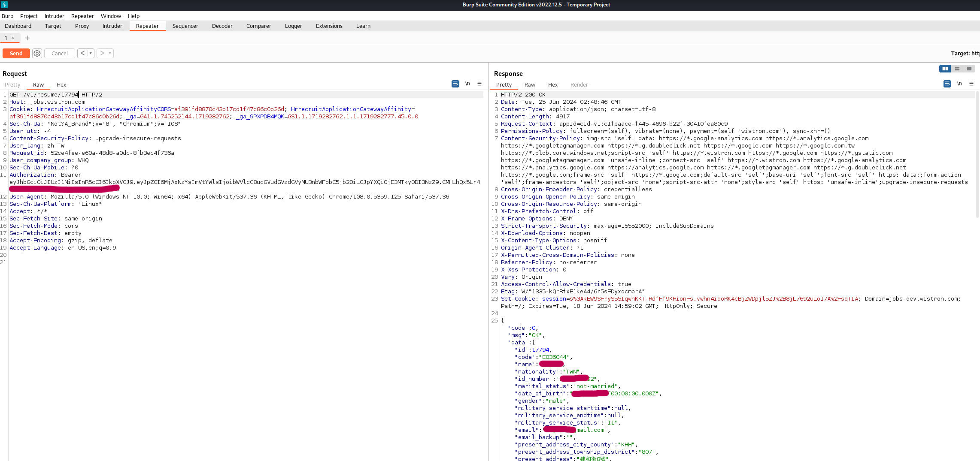Add a new Repeater tab
The height and width of the screenshot is (461, 980).
pos(27,38)
